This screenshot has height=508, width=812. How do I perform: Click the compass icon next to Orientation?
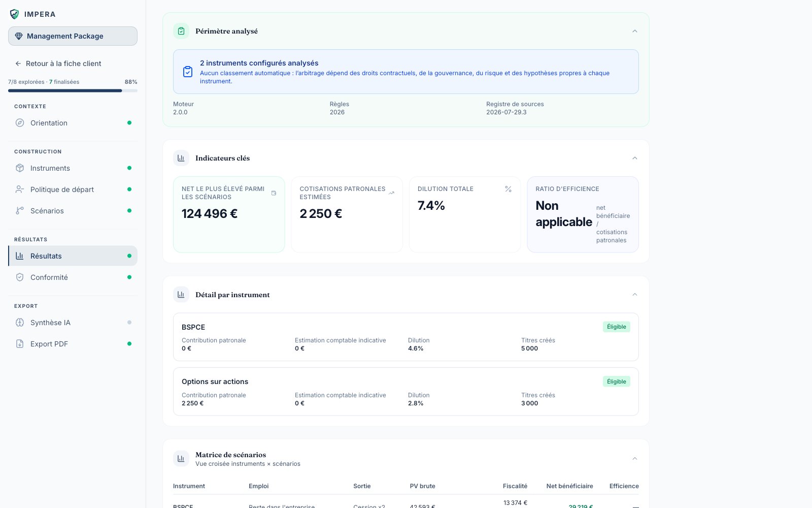[20, 123]
